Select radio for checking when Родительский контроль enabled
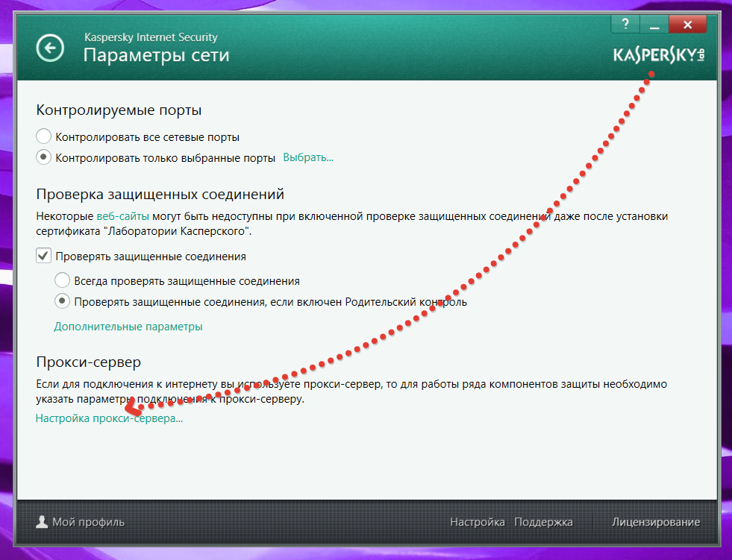The image size is (732, 560). coord(62,301)
